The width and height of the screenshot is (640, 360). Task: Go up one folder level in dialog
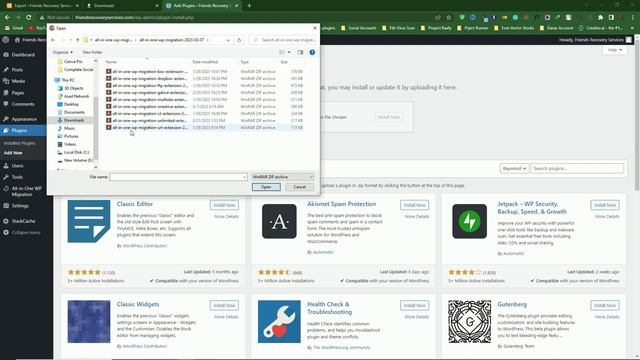pyautogui.click(x=78, y=40)
